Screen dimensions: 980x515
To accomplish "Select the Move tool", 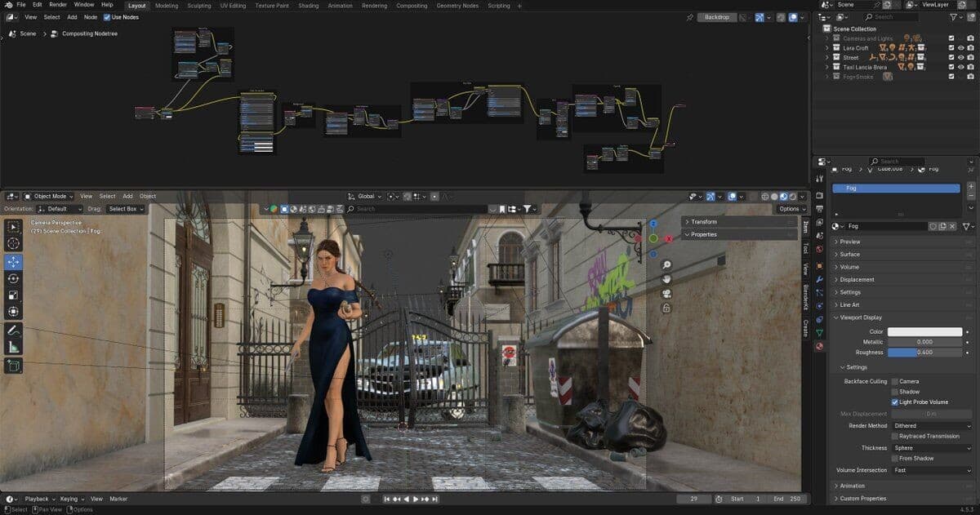I will tap(13, 262).
